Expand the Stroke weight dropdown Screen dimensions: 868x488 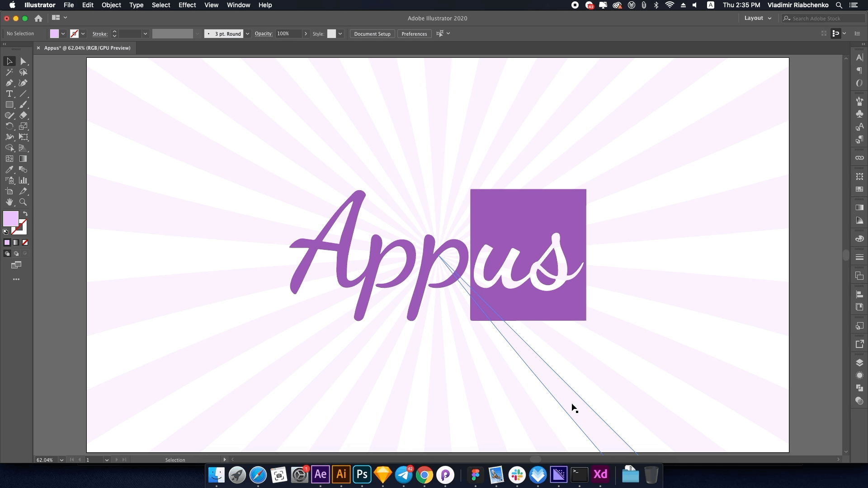tap(146, 33)
